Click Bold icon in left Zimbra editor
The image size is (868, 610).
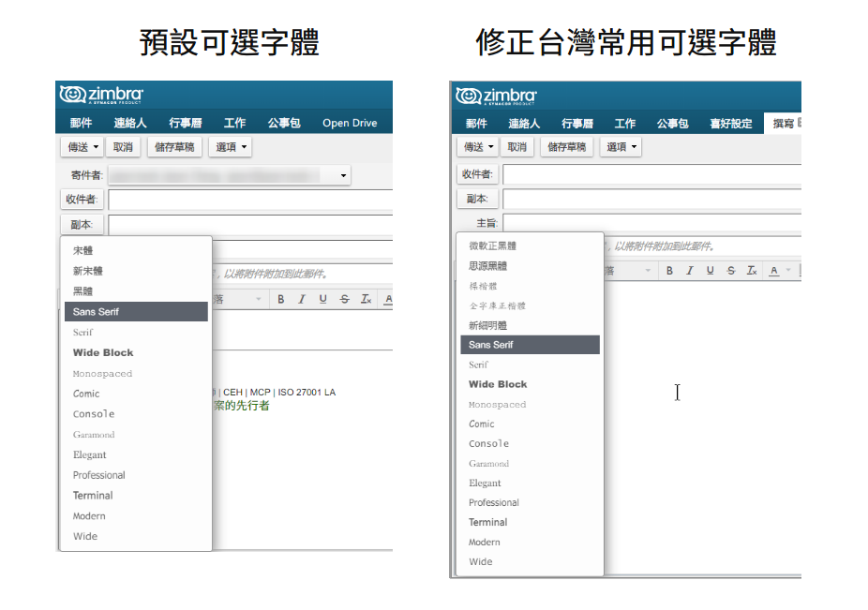click(x=281, y=299)
